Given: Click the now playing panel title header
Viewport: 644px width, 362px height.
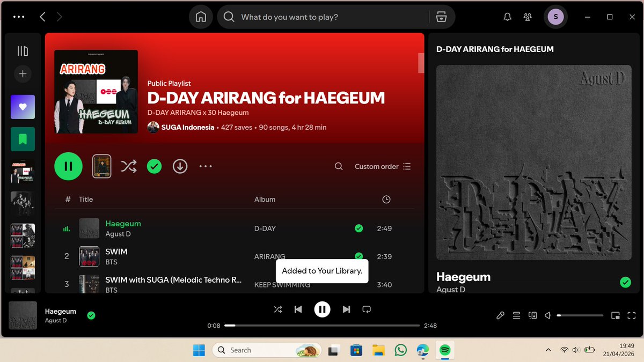Looking at the screenshot, I should [x=495, y=49].
